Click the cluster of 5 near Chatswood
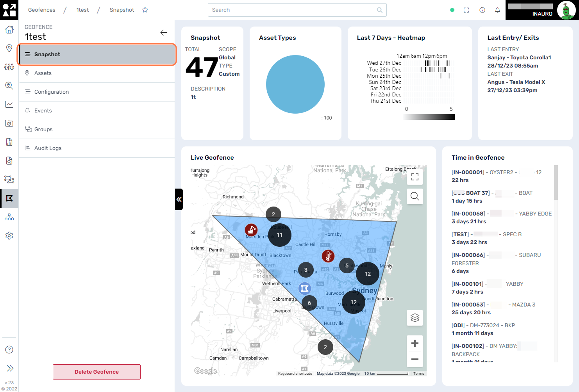The width and height of the screenshot is (579, 392). click(x=347, y=265)
